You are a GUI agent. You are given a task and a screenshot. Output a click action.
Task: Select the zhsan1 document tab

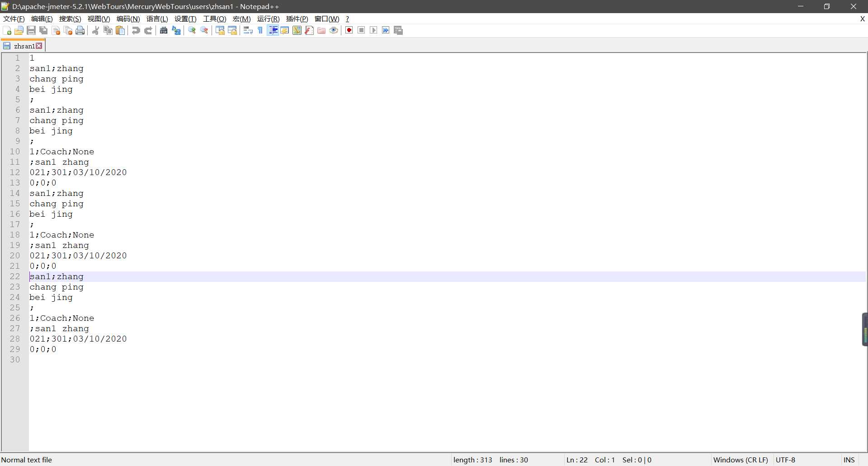pyautogui.click(x=24, y=46)
